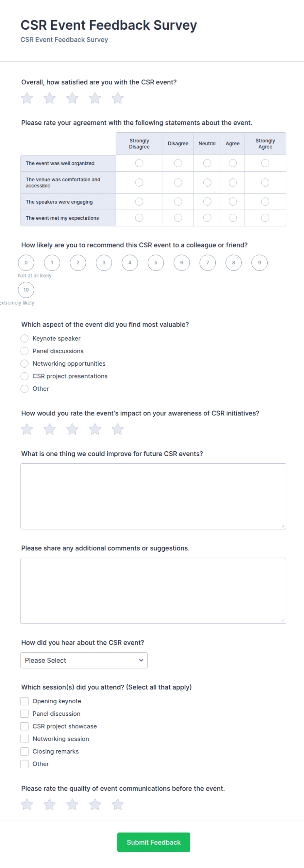This screenshot has height=868, width=304.
Task: Rate CSR awareness impact four stars
Action: click(95, 429)
